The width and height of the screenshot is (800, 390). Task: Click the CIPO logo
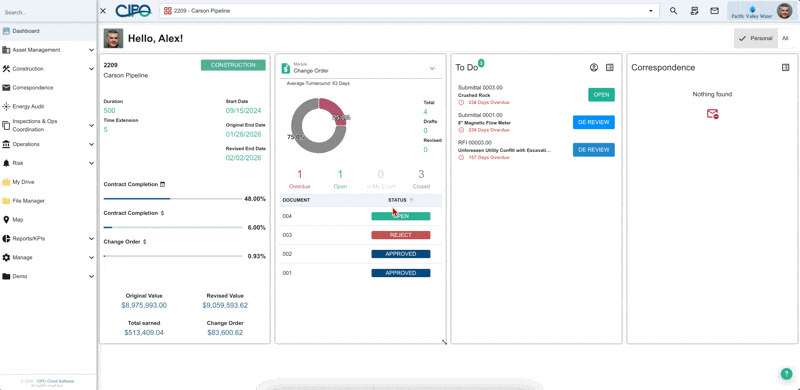click(x=133, y=11)
